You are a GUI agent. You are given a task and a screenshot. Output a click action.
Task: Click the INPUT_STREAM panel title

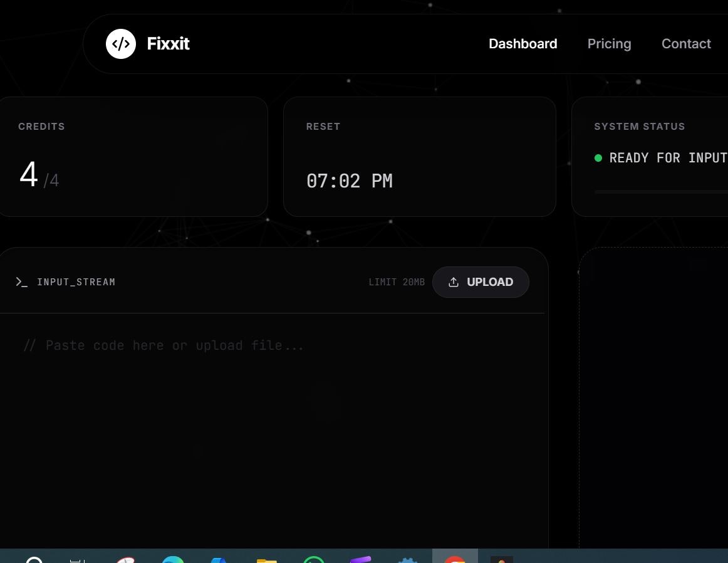tap(76, 282)
